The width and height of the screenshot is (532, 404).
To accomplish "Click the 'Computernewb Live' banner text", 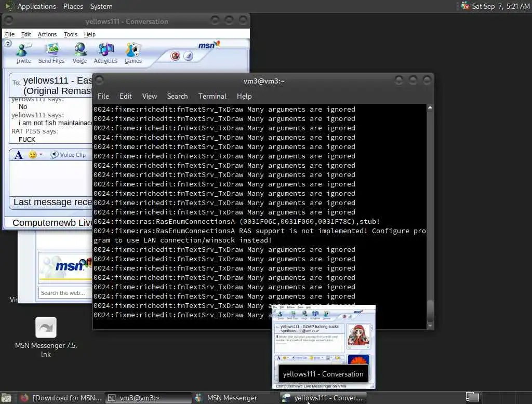I will pyautogui.click(x=52, y=223).
